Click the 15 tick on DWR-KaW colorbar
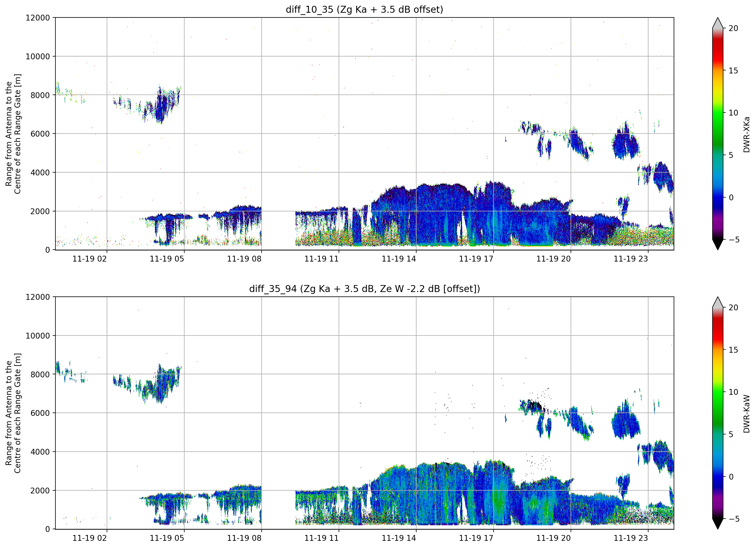Screen dimensions: 756x548 [733, 350]
